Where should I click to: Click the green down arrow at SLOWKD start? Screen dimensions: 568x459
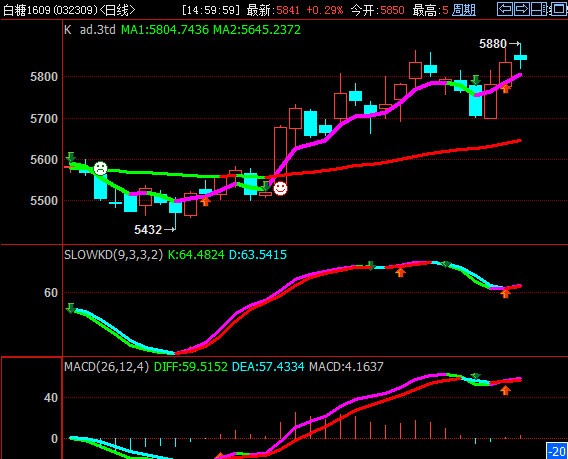(71, 308)
